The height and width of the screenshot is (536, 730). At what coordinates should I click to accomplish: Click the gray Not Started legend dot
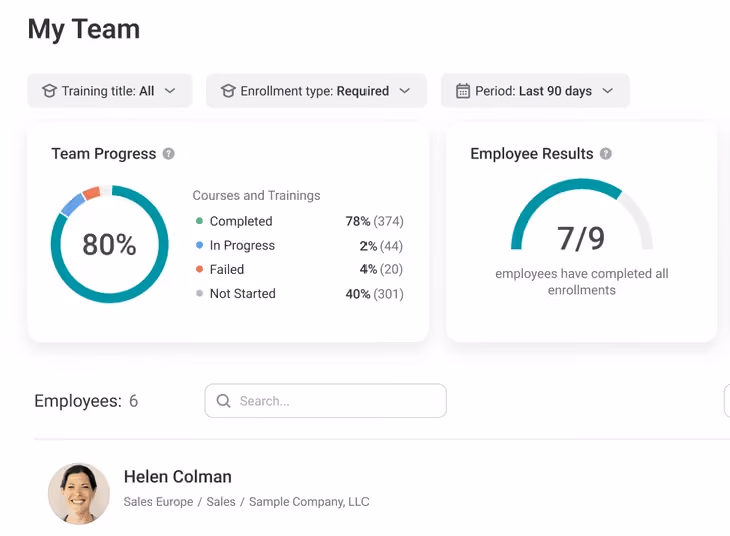[199, 293]
